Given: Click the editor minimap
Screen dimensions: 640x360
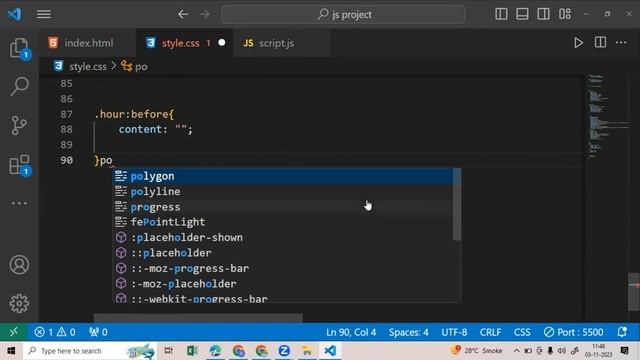Looking at the screenshot, I should coord(607,116).
